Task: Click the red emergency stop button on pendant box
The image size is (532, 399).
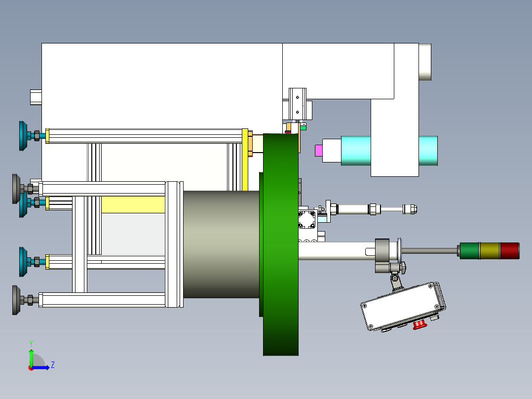Action: (x=419, y=325)
